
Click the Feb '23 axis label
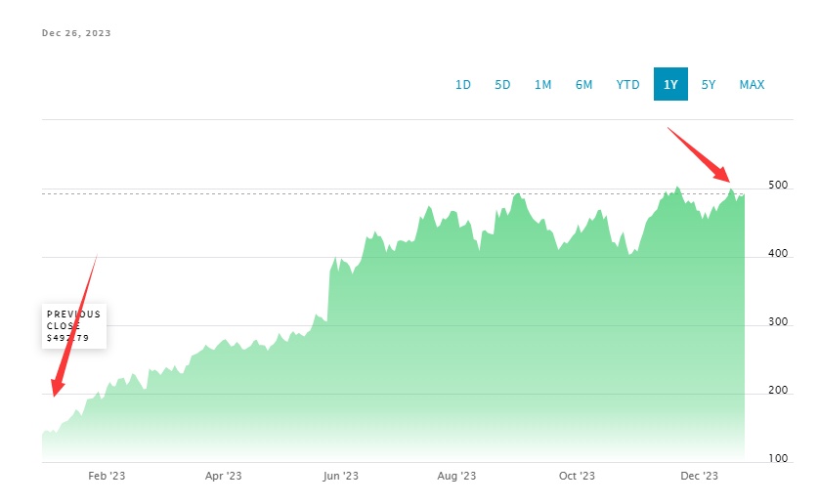(x=107, y=477)
